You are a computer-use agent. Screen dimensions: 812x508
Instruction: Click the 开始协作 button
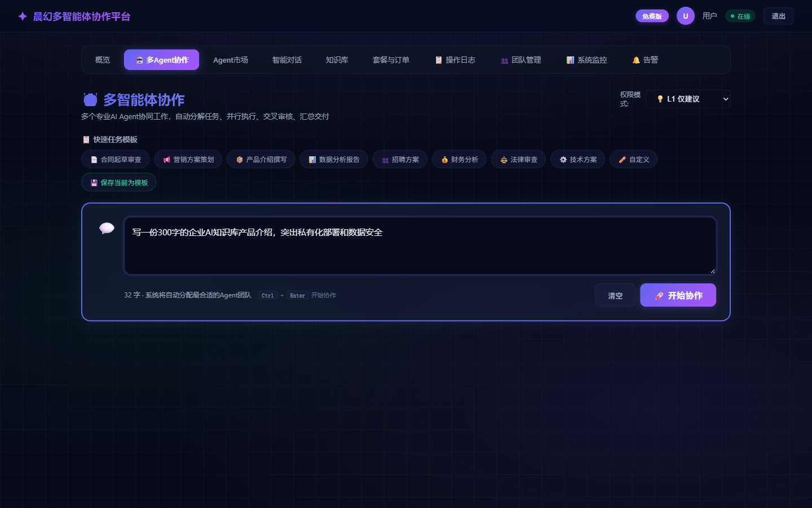(678, 295)
